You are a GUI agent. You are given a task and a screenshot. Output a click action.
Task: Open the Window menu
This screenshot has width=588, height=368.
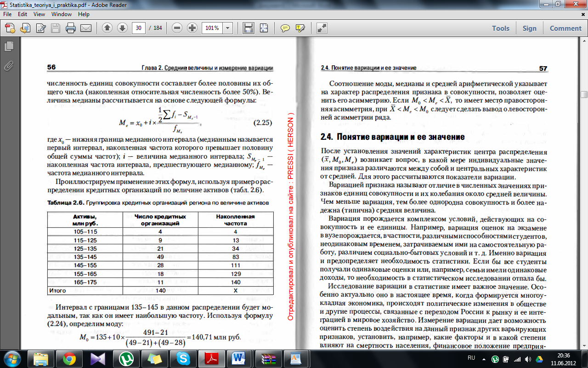[x=62, y=14]
